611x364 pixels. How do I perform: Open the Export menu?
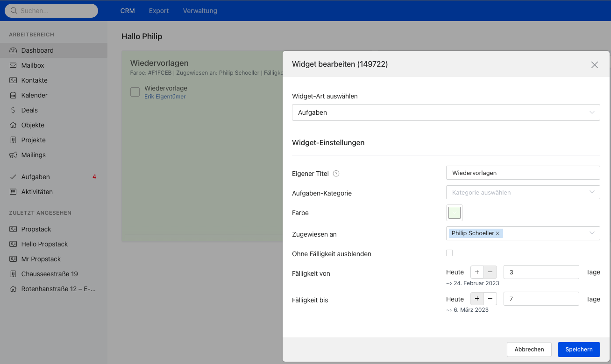click(x=159, y=11)
